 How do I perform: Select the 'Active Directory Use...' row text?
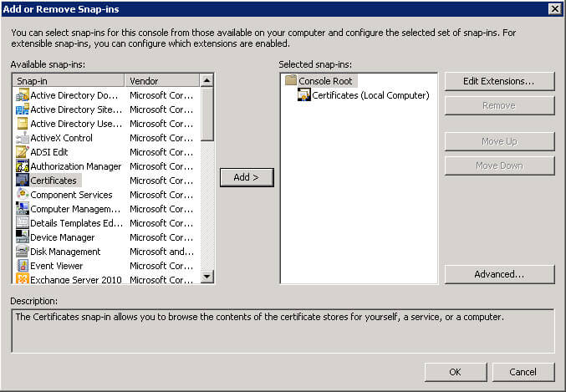(76, 124)
